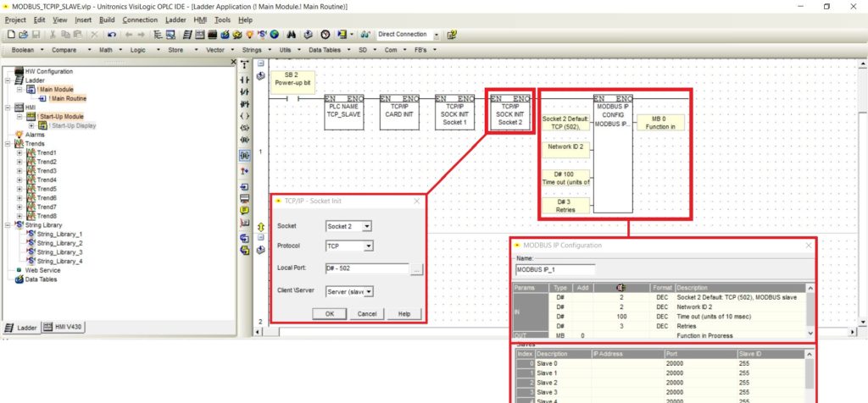The image size is (868, 403).
Task: Click the Slave 2 row description
Action: [563, 383]
